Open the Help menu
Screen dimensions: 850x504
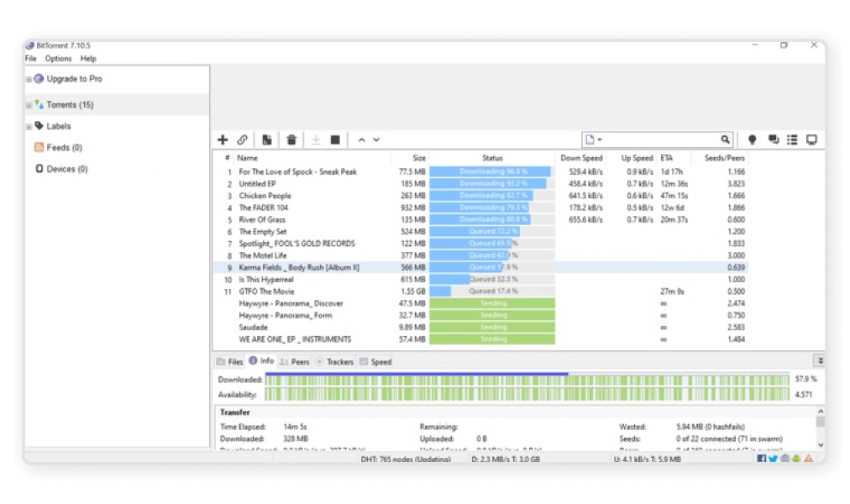88,59
